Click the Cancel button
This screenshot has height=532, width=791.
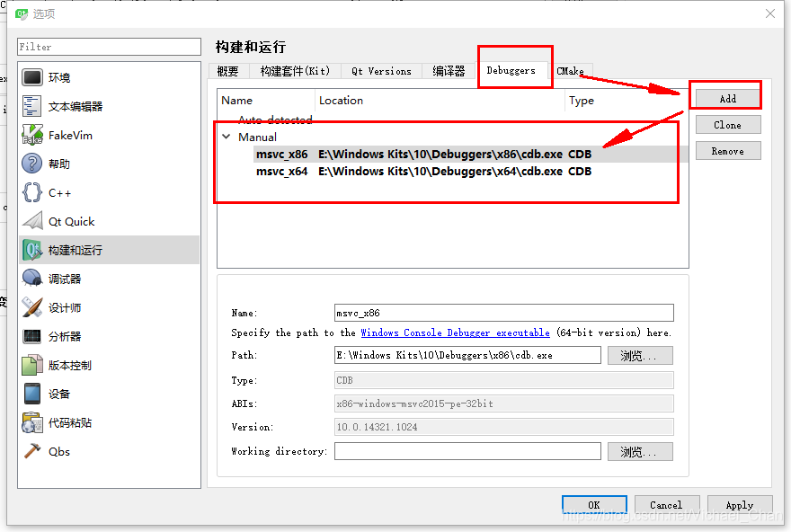coord(666,505)
